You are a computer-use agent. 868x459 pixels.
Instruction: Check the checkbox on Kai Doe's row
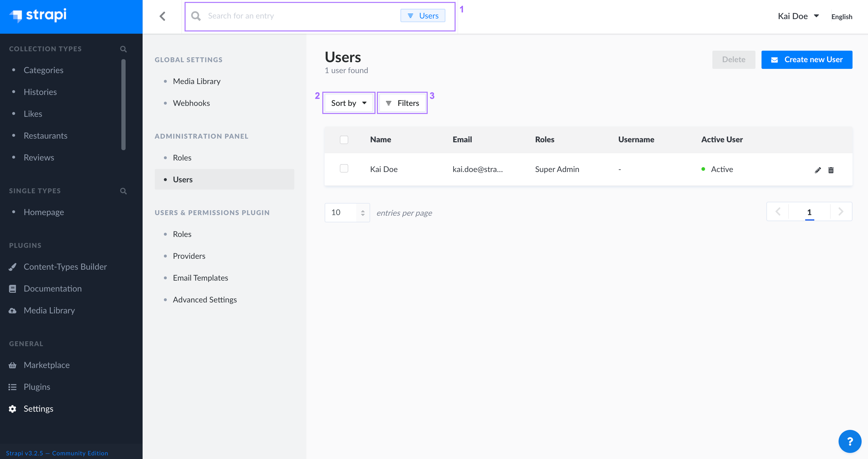tap(344, 168)
